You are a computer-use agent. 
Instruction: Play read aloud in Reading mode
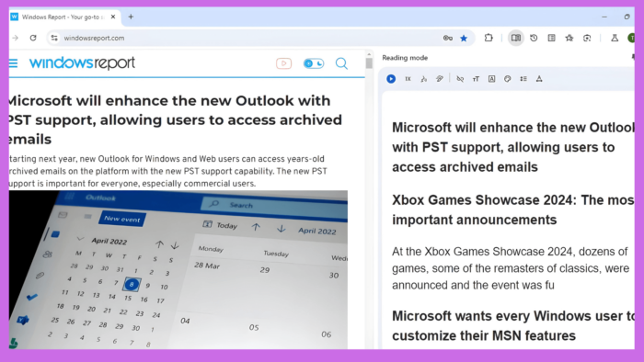coord(391,79)
